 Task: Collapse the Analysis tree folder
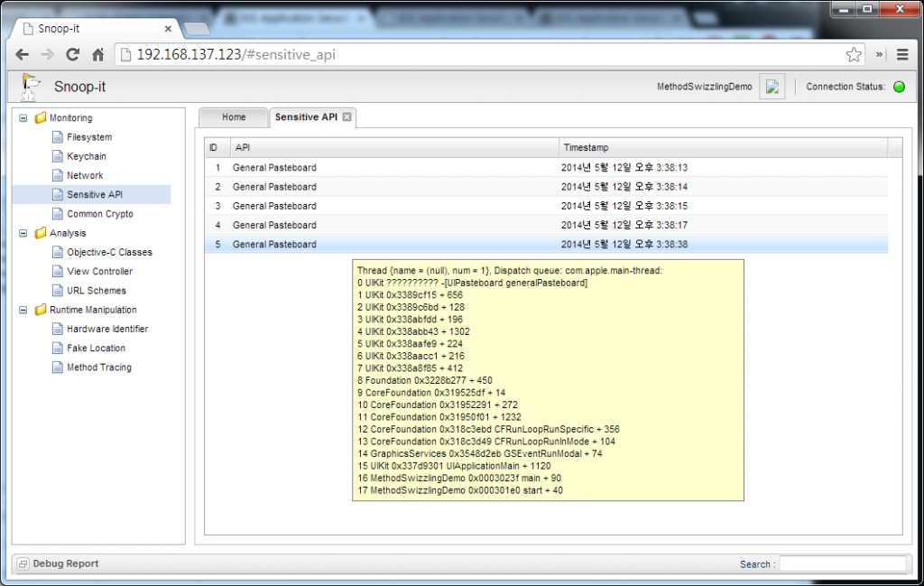pos(23,233)
